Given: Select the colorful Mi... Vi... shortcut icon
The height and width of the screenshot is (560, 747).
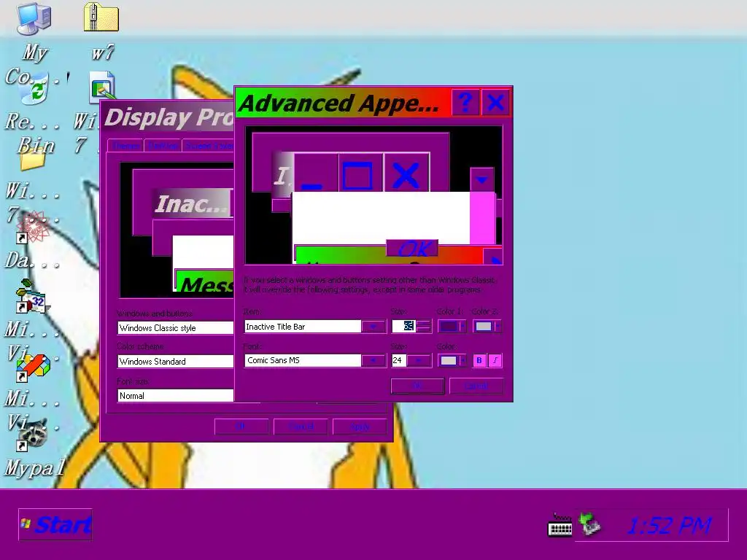Looking at the screenshot, I should click(x=32, y=368).
